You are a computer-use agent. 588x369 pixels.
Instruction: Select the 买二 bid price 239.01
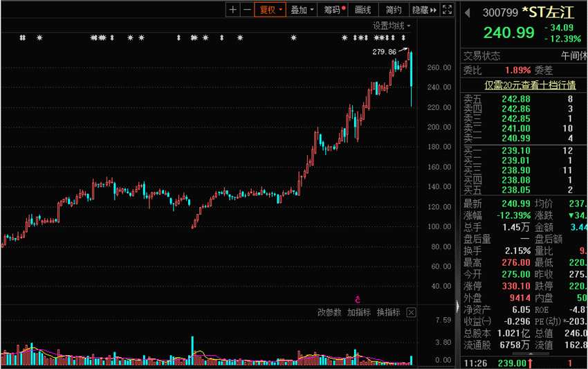pos(516,161)
